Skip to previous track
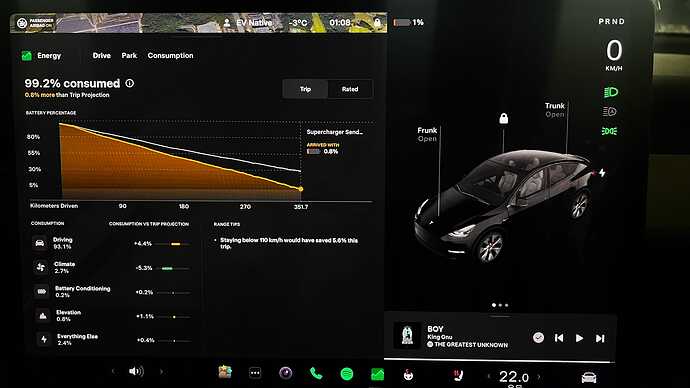This screenshot has width=690, height=388. tap(559, 337)
